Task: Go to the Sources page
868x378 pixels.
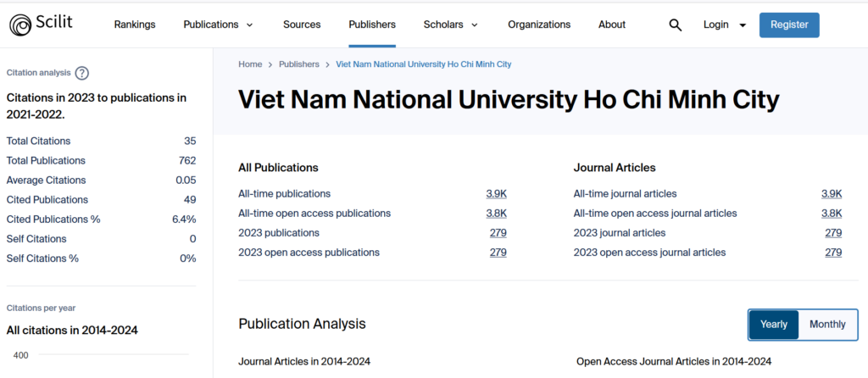Action: click(302, 25)
